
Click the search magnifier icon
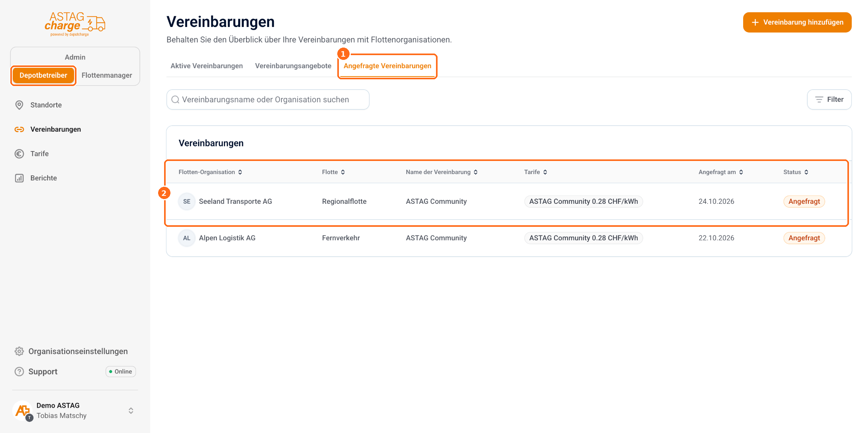pyautogui.click(x=175, y=100)
